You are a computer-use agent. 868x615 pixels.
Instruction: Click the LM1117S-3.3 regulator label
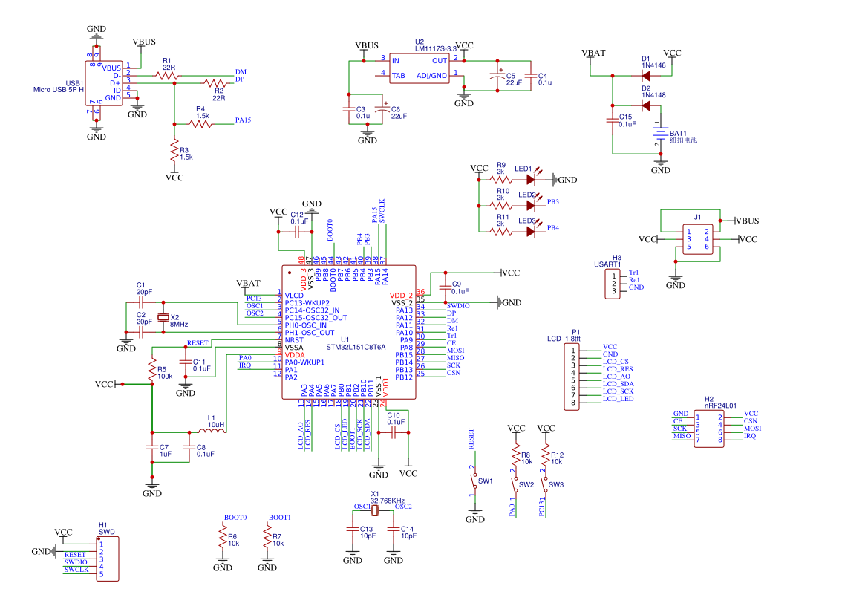(436, 49)
